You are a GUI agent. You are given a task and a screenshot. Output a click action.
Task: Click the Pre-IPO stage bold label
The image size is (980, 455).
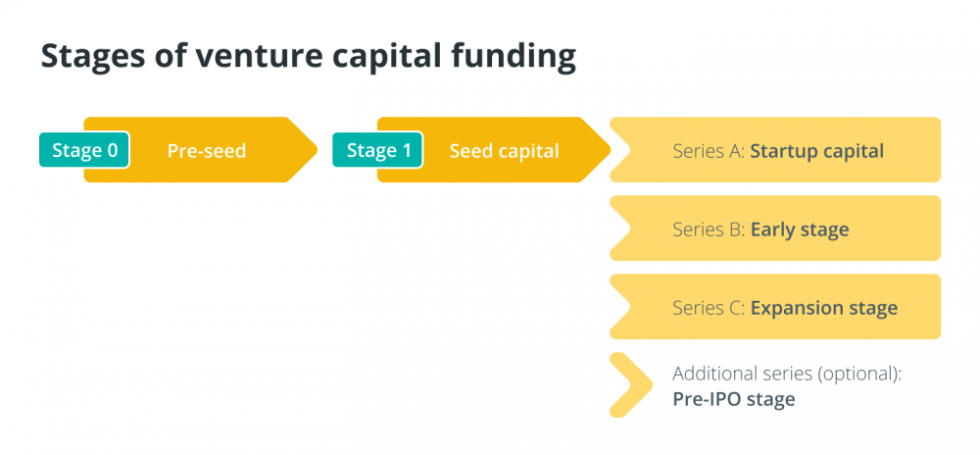[734, 399]
